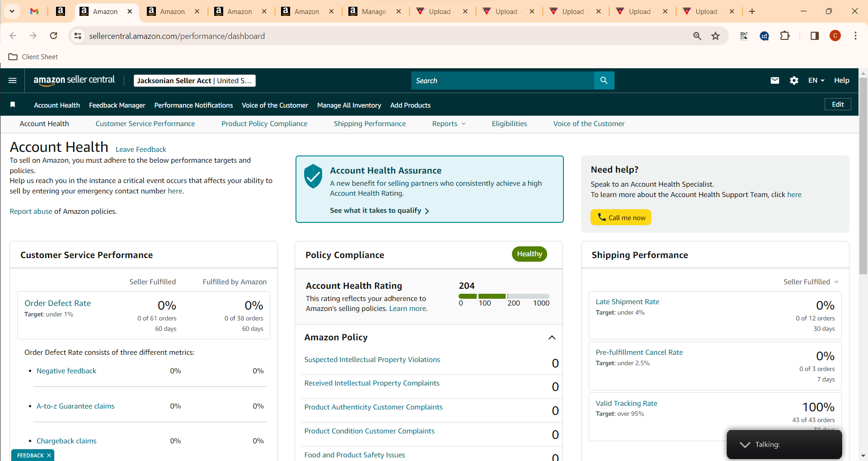
Task: Click into the Seller Central search field
Action: click(x=502, y=80)
